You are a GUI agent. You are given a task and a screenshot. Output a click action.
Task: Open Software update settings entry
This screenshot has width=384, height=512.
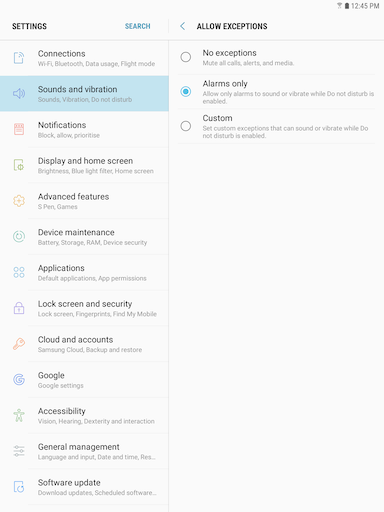[84, 486]
